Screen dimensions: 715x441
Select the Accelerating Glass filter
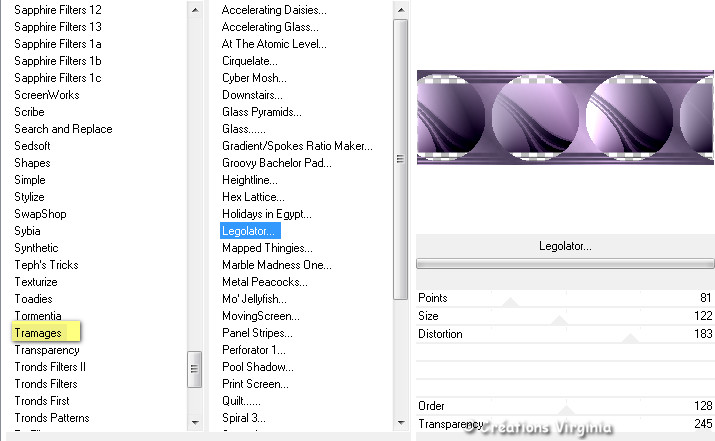(270, 27)
